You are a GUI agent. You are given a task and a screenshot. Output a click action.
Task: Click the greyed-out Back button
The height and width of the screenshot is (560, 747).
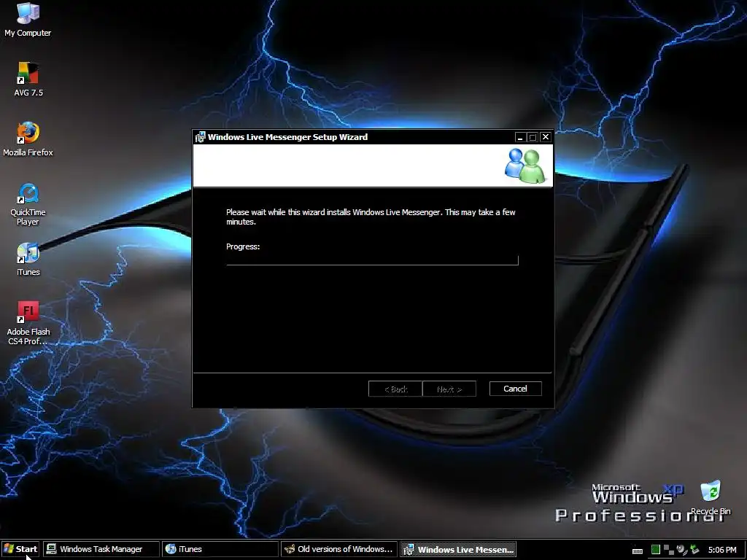(395, 389)
